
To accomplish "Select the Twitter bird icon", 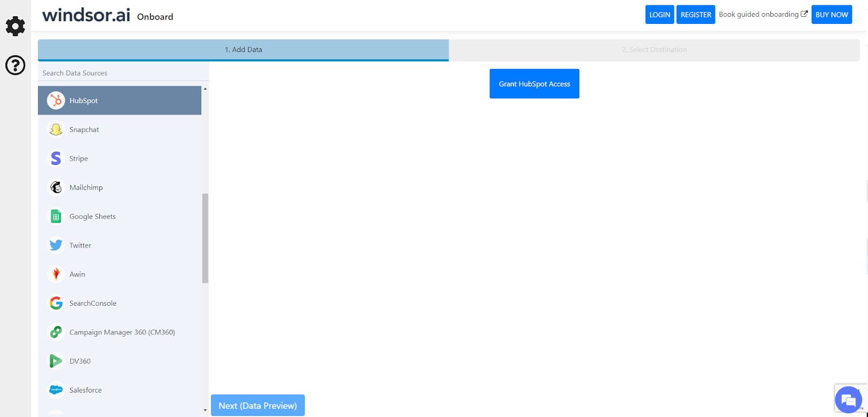I will tap(56, 245).
